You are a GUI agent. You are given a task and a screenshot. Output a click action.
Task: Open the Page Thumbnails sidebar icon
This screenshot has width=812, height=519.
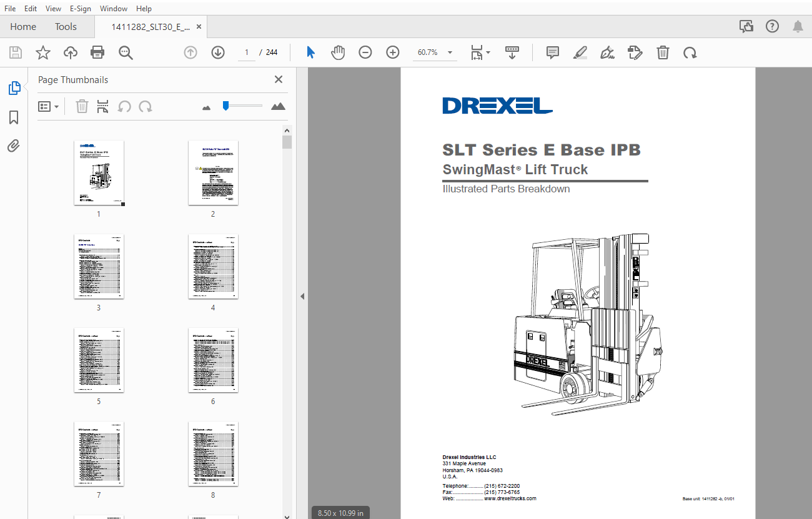(14, 88)
